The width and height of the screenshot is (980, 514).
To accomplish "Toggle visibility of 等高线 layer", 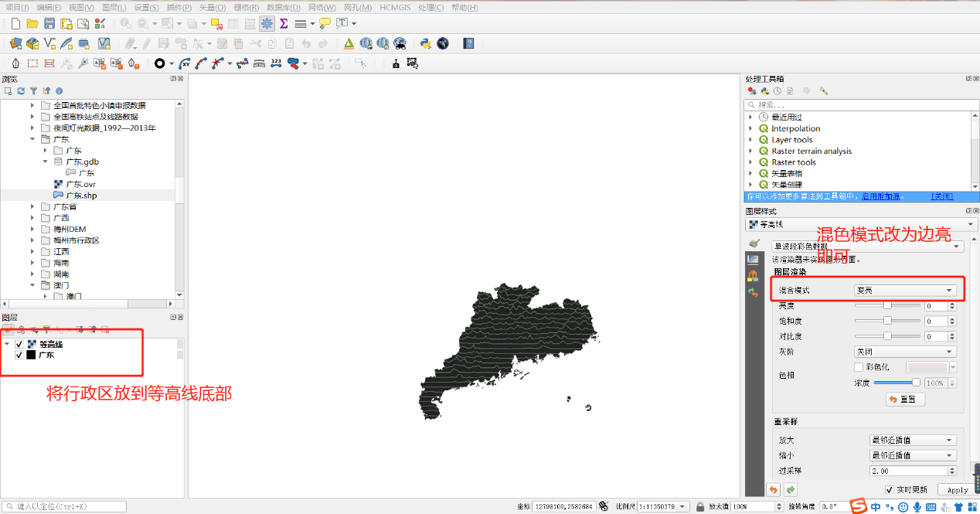I will pos(19,344).
